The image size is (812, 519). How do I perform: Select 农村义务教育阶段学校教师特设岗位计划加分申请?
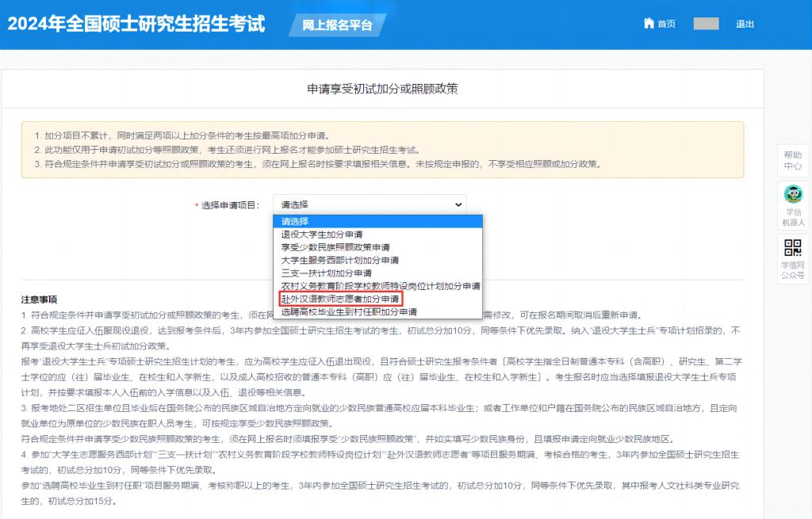(380, 286)
